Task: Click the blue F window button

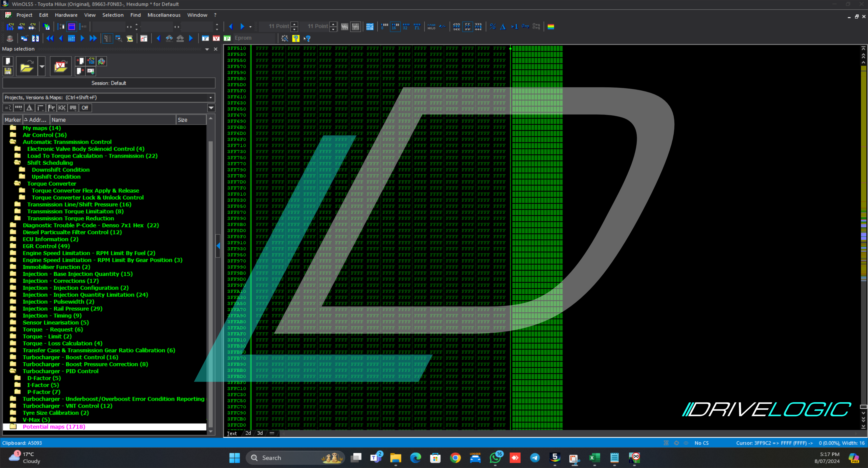Action: click(205, 38)
